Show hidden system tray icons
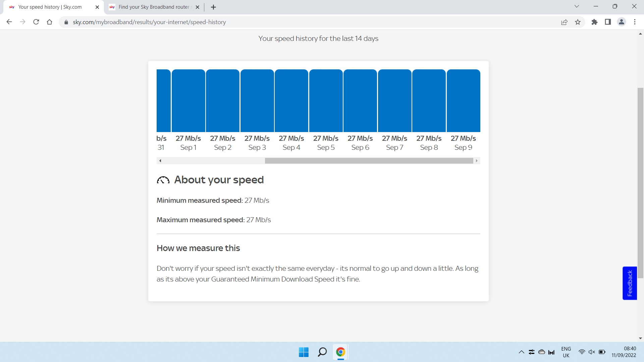Screen dimensions: 644x362 click(x=521, y=352)
